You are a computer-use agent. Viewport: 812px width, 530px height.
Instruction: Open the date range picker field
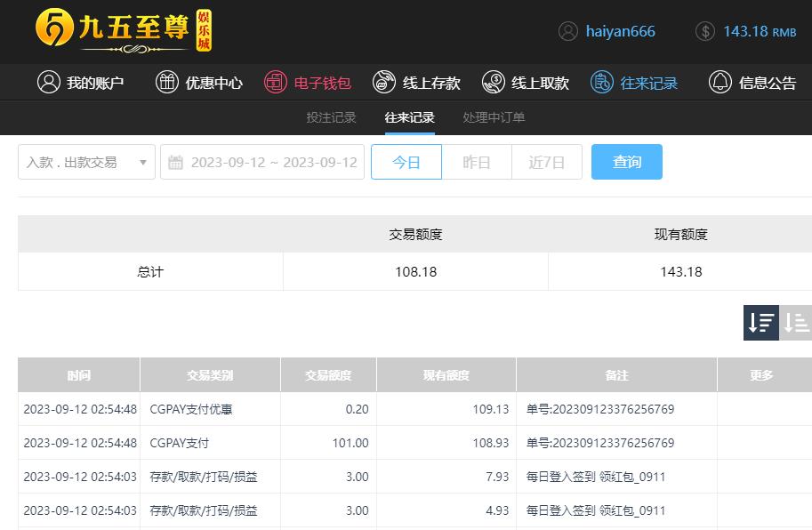pyautogui.click(x=262, y=162)
